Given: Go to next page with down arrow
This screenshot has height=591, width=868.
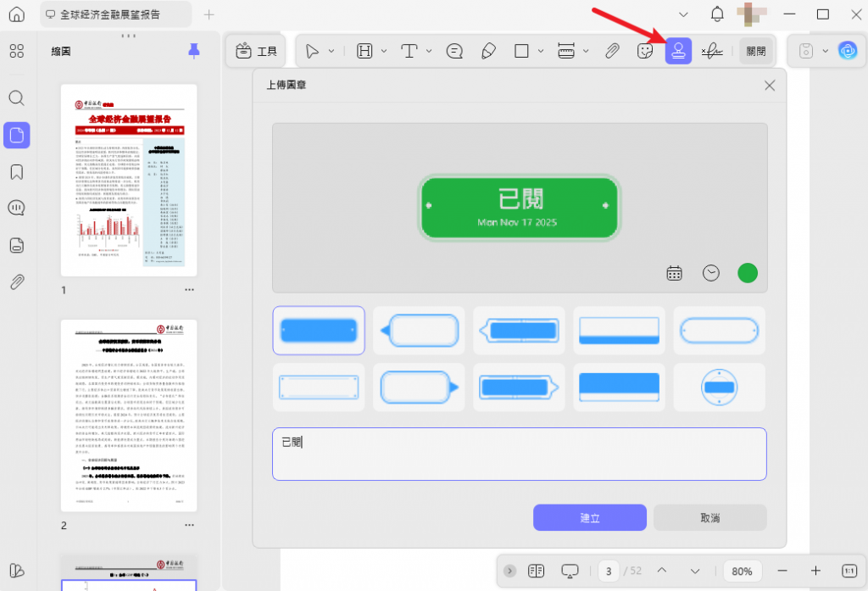Looking at the screenshot, I should [695, 571].
